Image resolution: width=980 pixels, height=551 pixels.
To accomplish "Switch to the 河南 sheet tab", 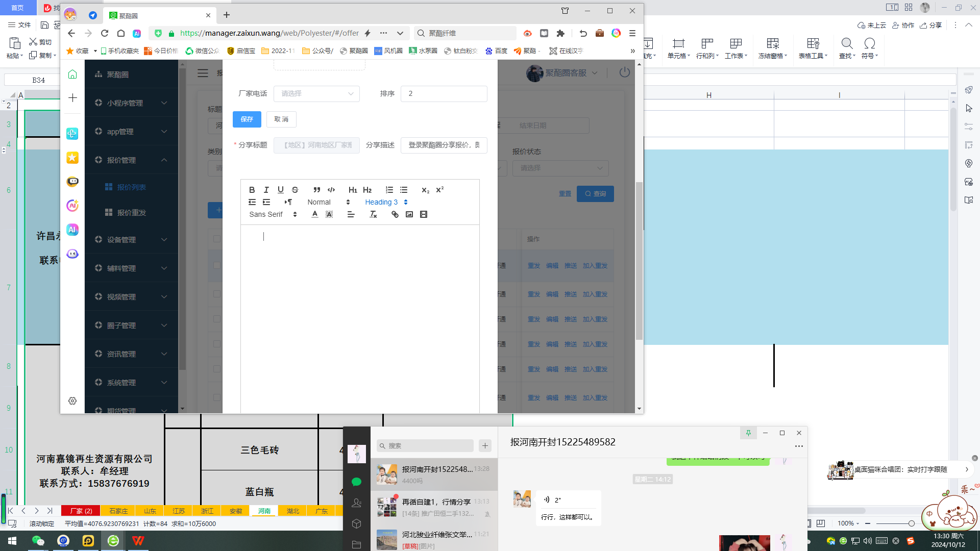I will coord(264,511).
